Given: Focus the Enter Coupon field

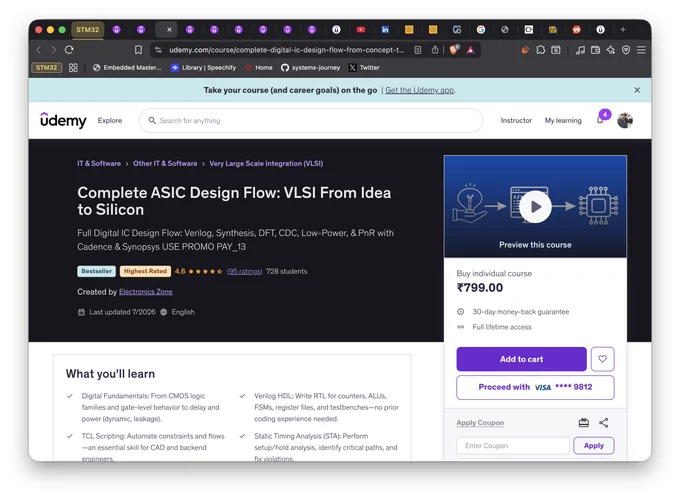Looking at the screenshot, I should pos(513,446).
